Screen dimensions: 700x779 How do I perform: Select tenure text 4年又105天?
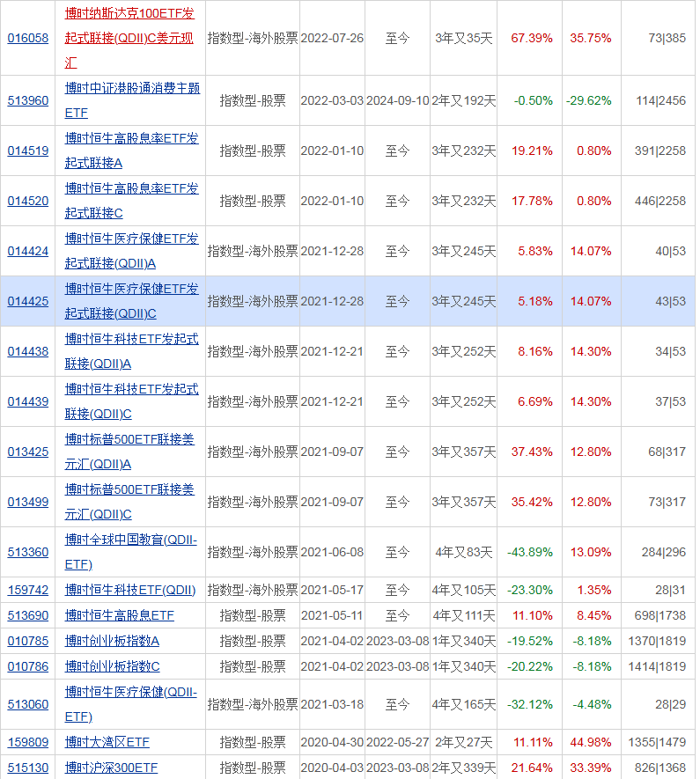point(463,591)
